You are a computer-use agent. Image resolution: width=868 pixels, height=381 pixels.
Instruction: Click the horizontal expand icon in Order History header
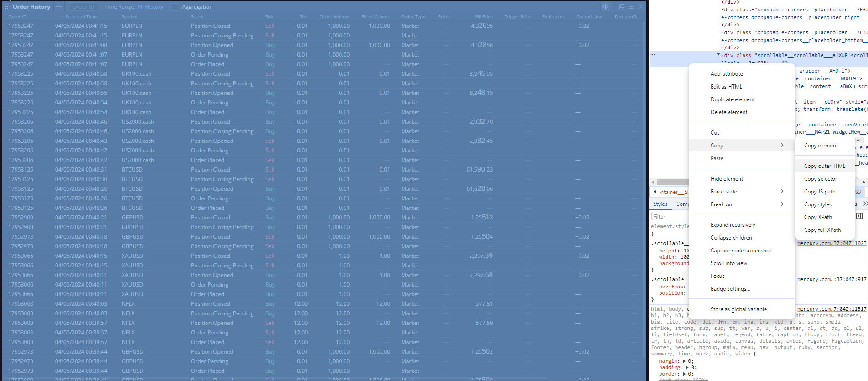click(605, 7)
